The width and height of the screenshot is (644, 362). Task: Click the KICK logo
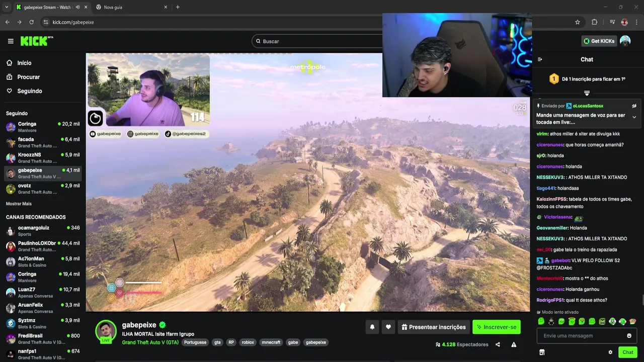click(36, 41)
